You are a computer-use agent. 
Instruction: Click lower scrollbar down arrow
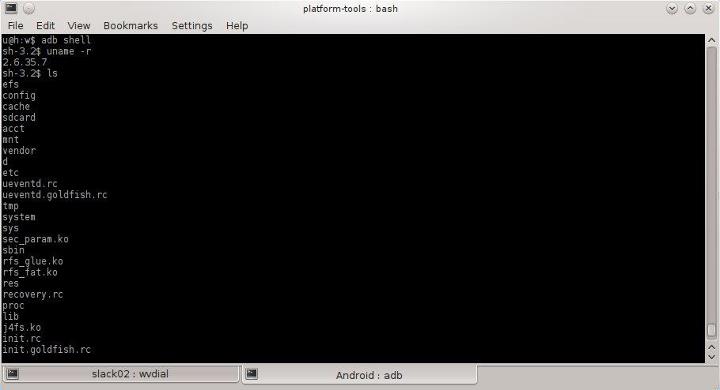point(712,356)
